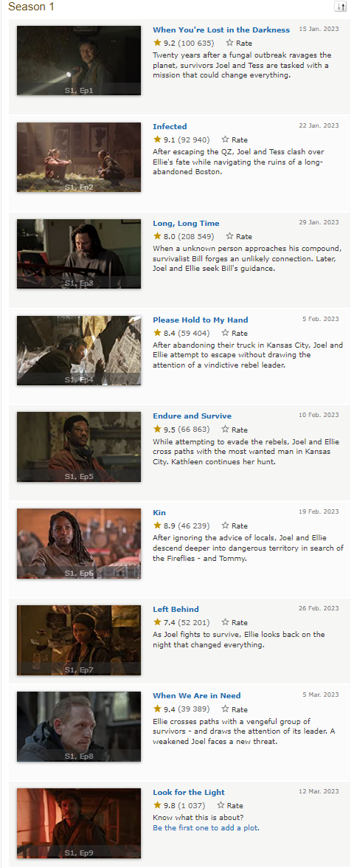Click Rate star for Please Hold to My Hand

tap(226, 333)
